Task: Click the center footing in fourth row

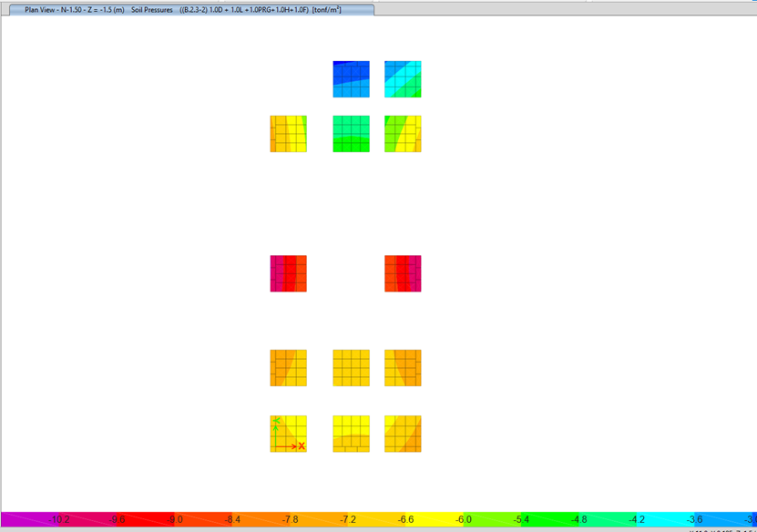Action: 351,368
